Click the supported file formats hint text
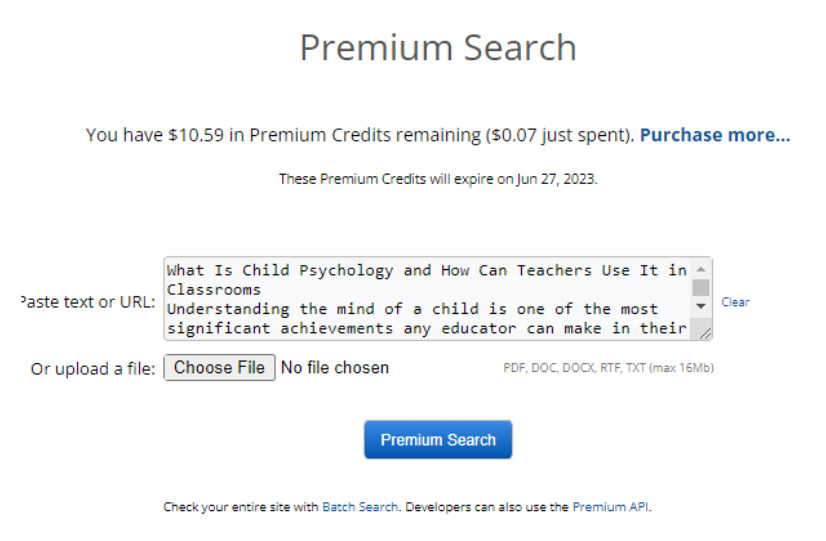The width and height of the screenshot is (826, 541). (608, 368)
